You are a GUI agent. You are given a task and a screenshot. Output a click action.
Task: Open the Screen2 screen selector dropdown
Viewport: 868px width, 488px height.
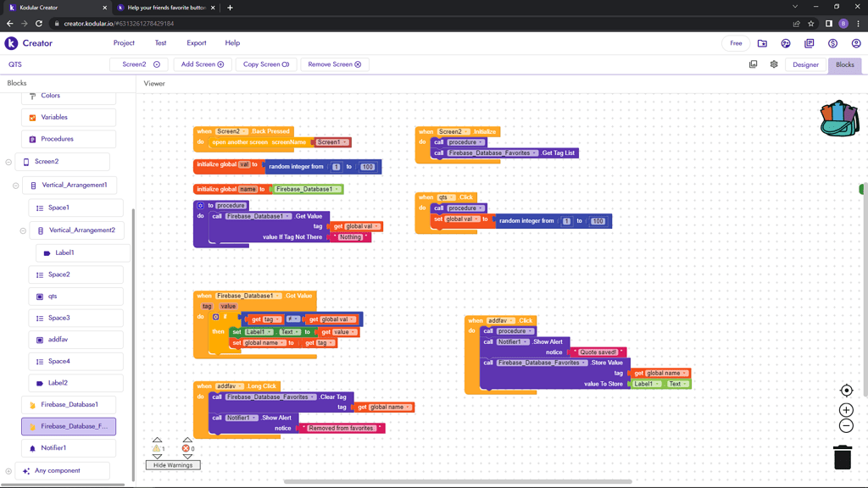[x=141, y=64]
